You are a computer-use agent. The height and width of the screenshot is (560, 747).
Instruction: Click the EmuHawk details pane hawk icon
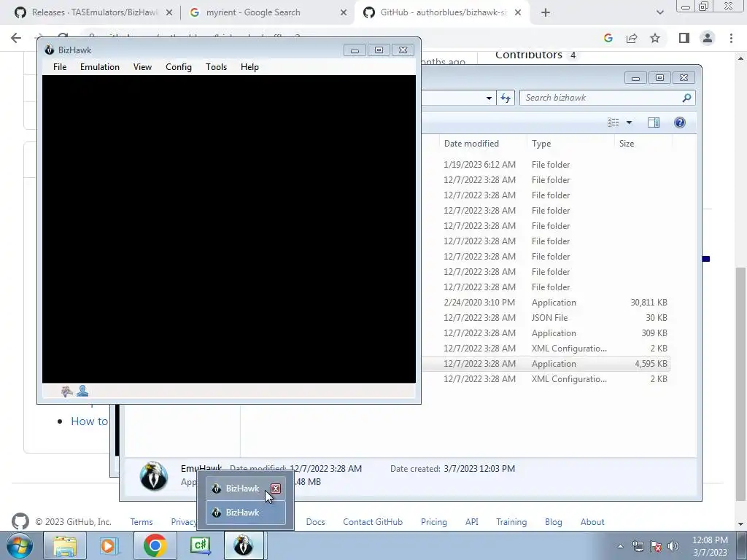(x=153, y=475)
